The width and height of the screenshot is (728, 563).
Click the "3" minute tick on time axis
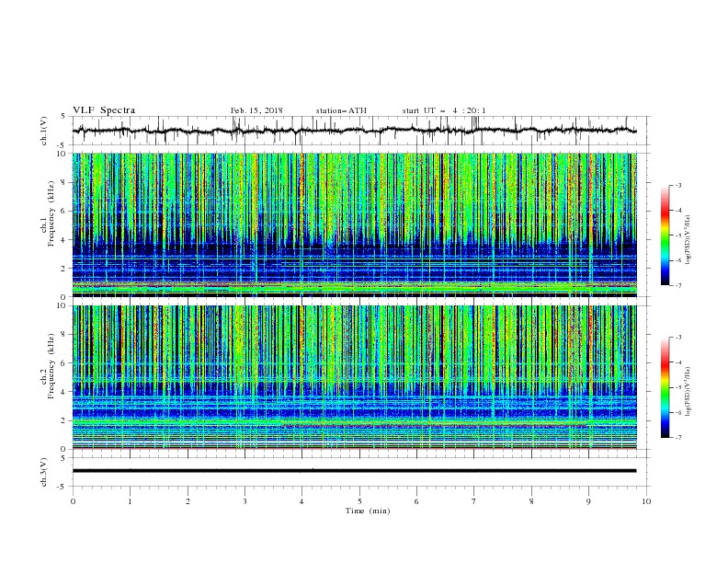point(245,501)
